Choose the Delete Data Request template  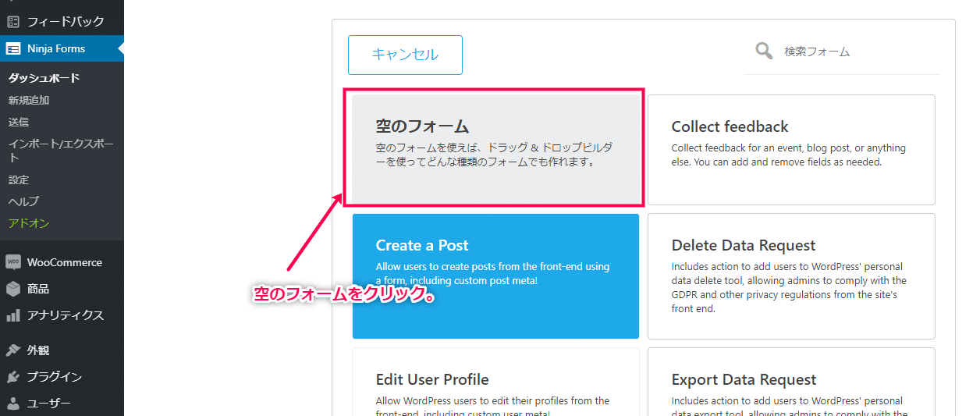(x=791, y=276)
